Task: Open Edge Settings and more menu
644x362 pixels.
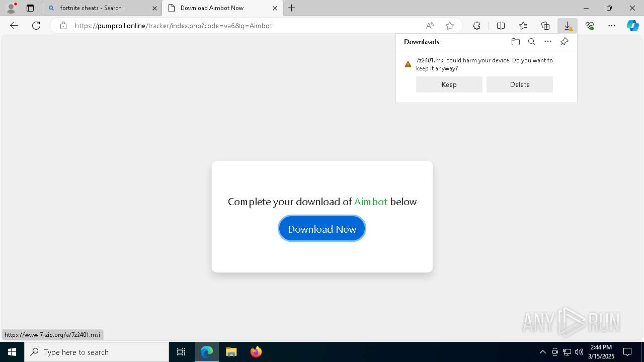Action: (612, 26)
